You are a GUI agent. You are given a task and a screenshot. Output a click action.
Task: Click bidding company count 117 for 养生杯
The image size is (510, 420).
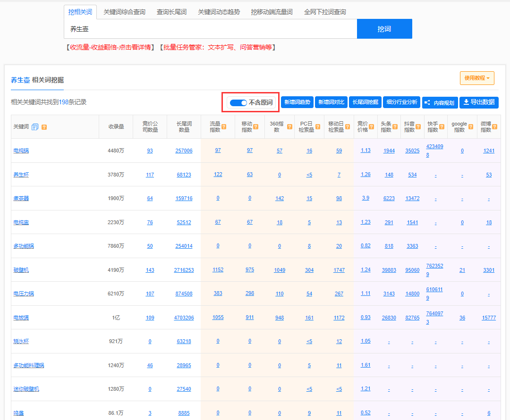(150, 175)
